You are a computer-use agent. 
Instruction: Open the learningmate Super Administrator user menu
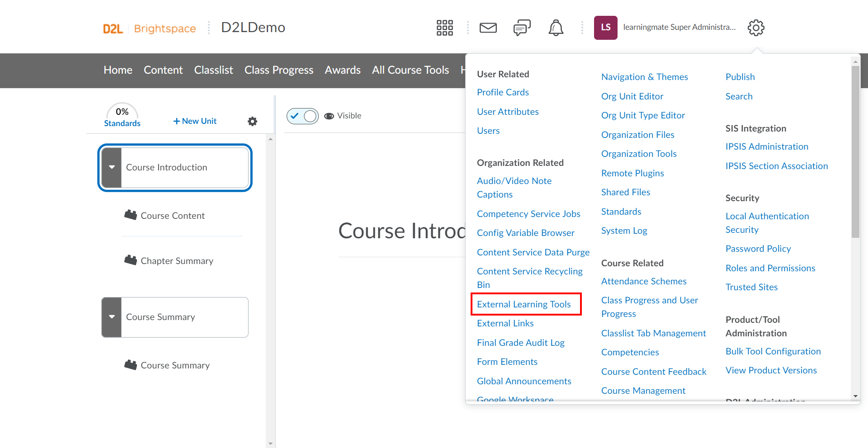[x=679, y=27]
